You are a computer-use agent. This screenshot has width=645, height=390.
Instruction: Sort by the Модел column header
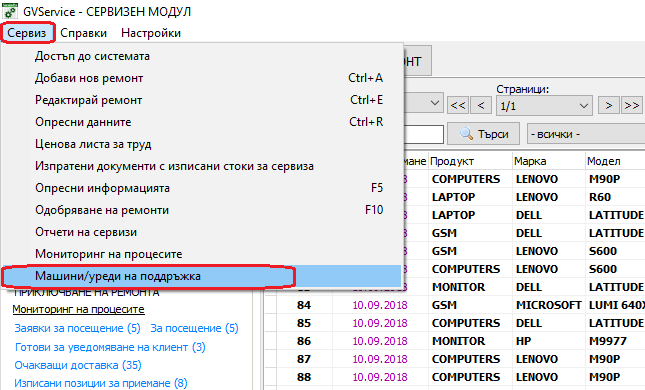coord(615,161)
